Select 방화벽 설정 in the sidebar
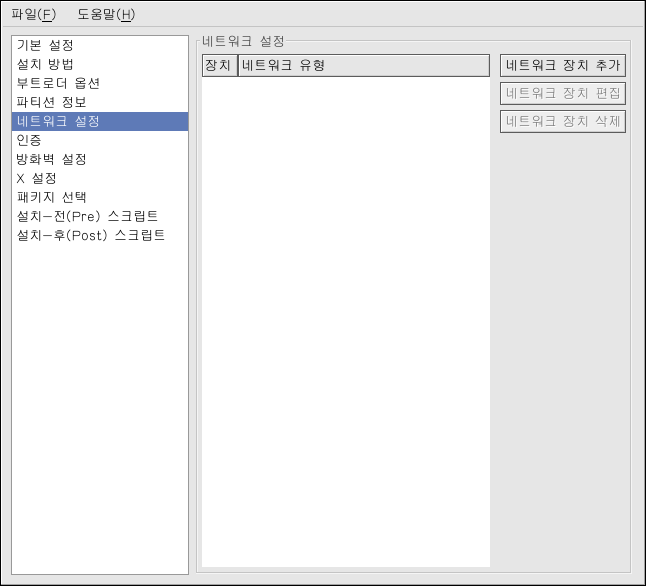646x586 pixels. coord(51,159)
